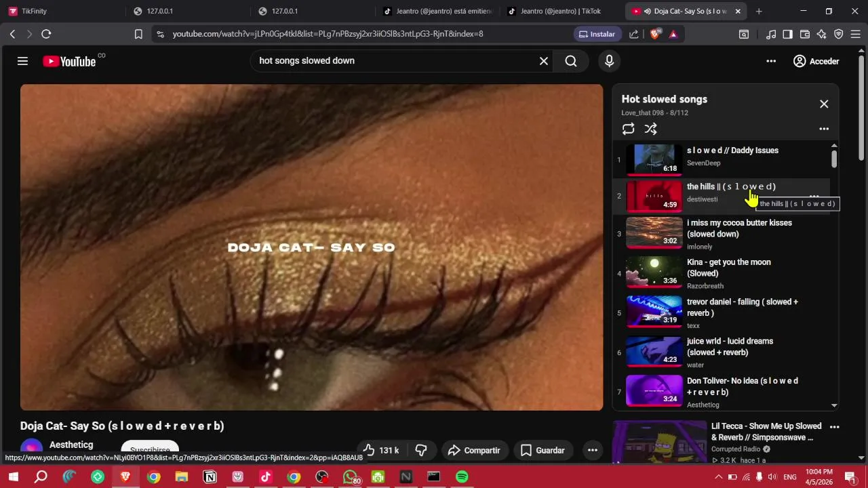868x488 pixels.
Task: Open the ENG language switcher
Action: [x=790, y=477]
